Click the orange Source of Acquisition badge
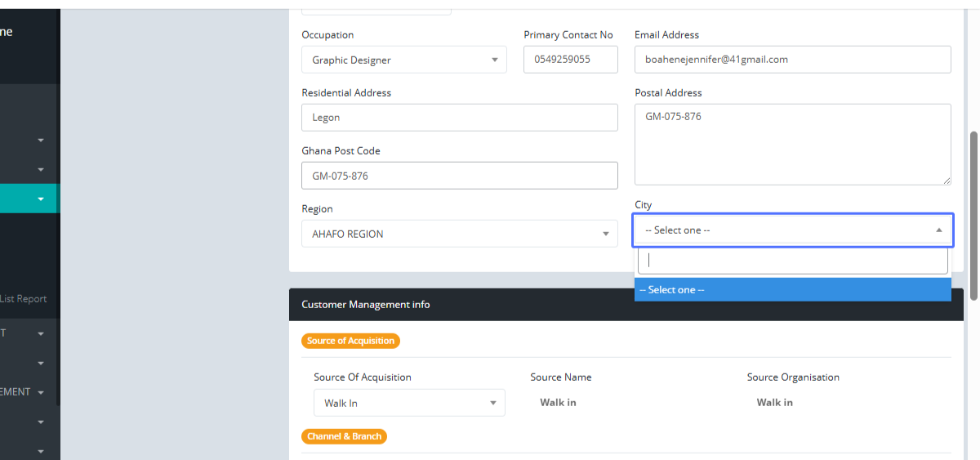The image size is (980, 460). (x=350, y=341)
